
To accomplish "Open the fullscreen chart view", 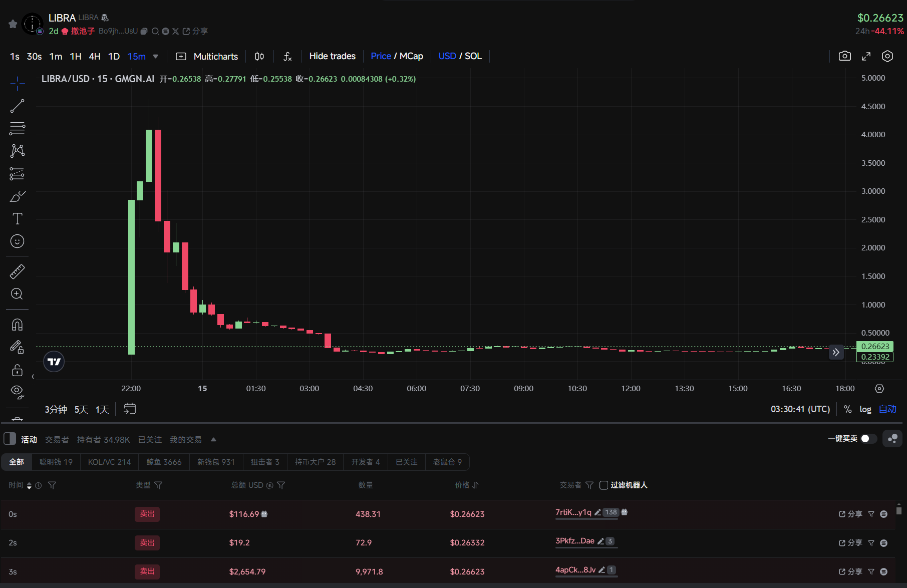I will 866,56.
